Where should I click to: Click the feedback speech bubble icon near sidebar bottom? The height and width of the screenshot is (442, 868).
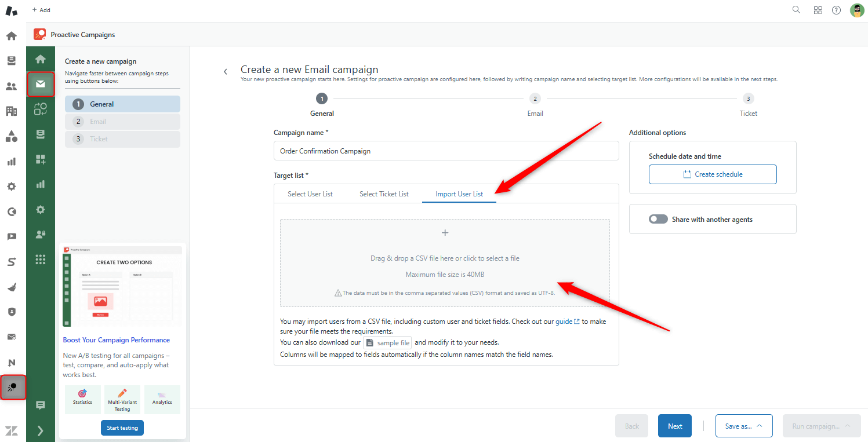(x=41, y=405)
